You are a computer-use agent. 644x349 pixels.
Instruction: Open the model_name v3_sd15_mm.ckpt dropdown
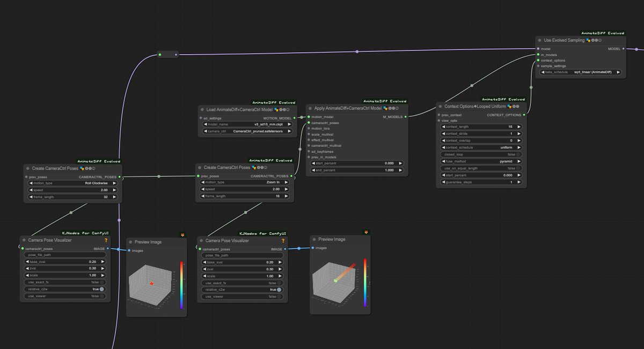click(x=247, y=124)
